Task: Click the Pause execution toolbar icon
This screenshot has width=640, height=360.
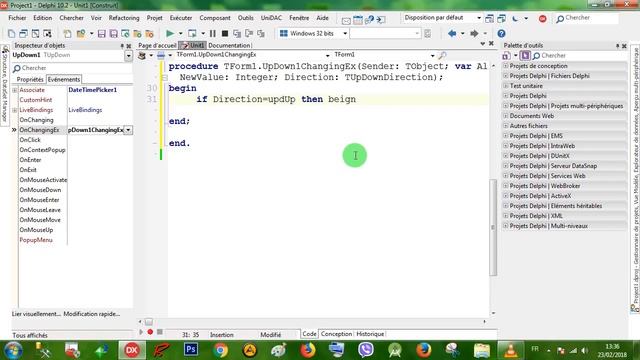Action: click(x=213, y=33)
